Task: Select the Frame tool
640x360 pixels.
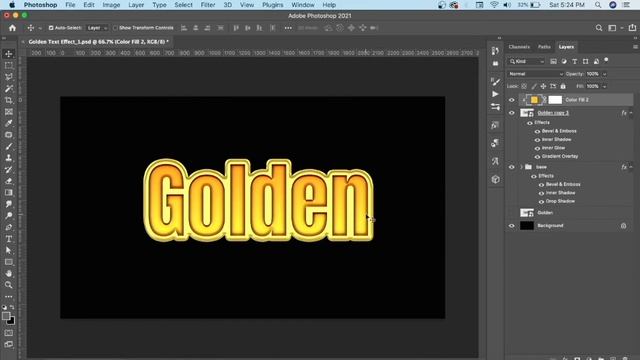Action: (9, 111)
